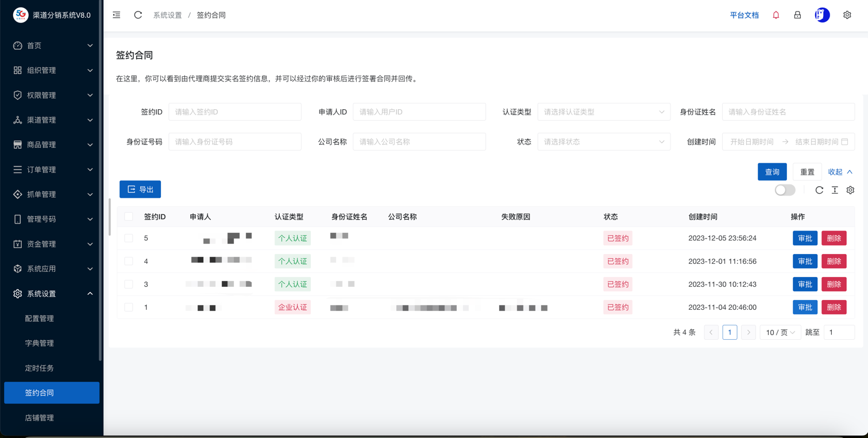Click the notification bell icon
The image size is (868, 438).
click(x=776, y=16)
